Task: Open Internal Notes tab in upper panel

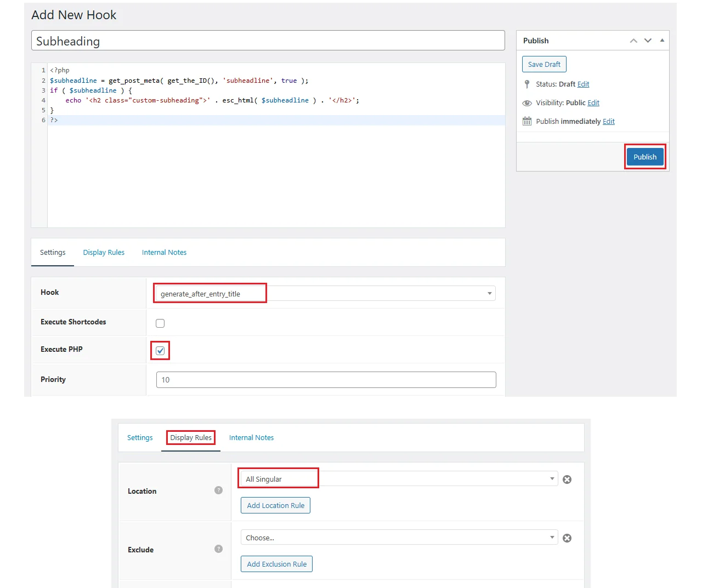Action: (x=164, y=253)
